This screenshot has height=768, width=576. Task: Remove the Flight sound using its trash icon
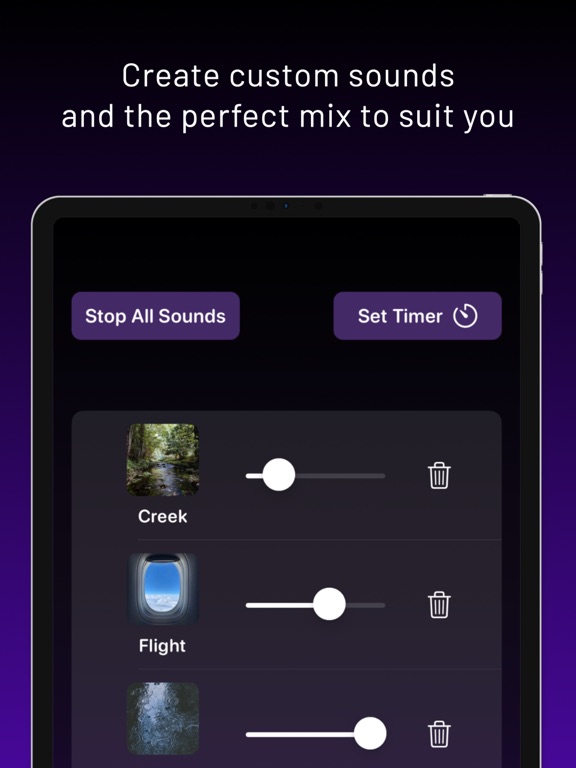click(x=439, y=605)
